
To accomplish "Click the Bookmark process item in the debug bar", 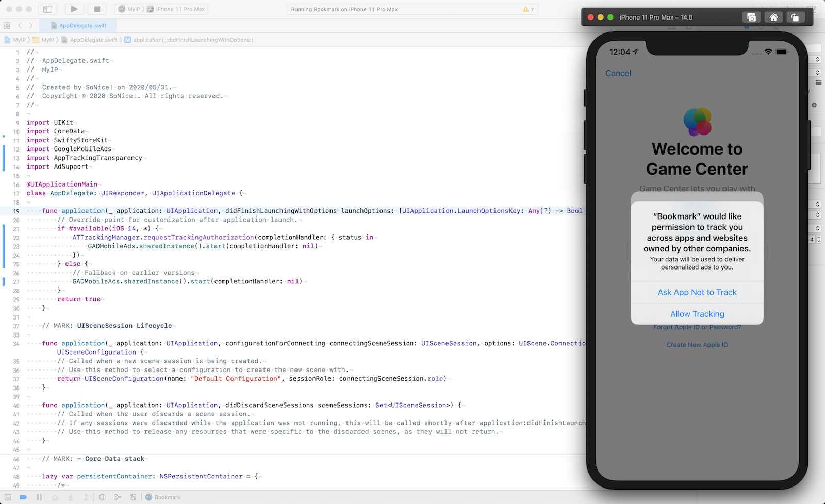I will tap(163, 497).
